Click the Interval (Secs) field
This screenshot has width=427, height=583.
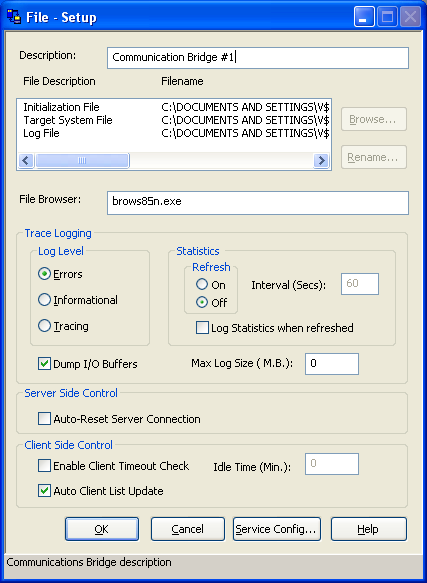point(360,284)
